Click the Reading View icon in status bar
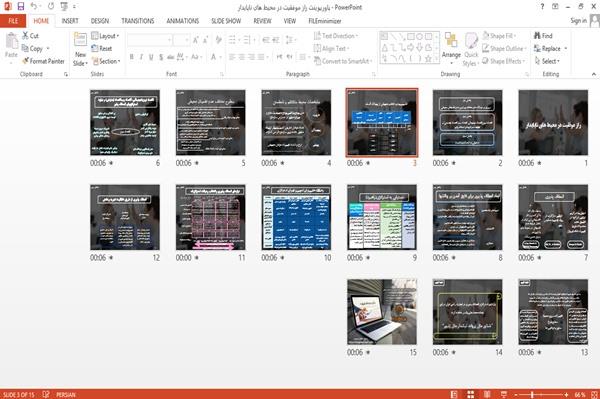Image resolution: width=600 pixels, height=399 pixels. 487,394
